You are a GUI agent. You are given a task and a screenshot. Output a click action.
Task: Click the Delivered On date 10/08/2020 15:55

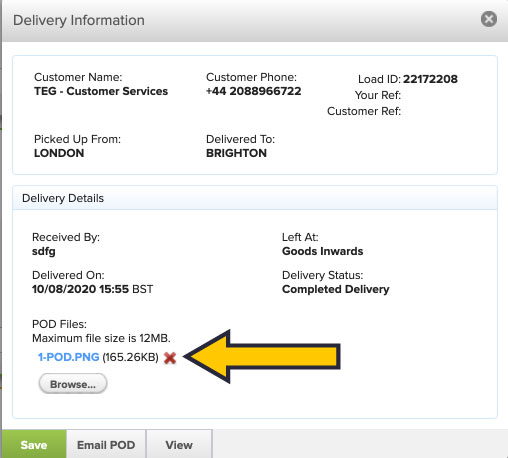(x=80, y=289)
